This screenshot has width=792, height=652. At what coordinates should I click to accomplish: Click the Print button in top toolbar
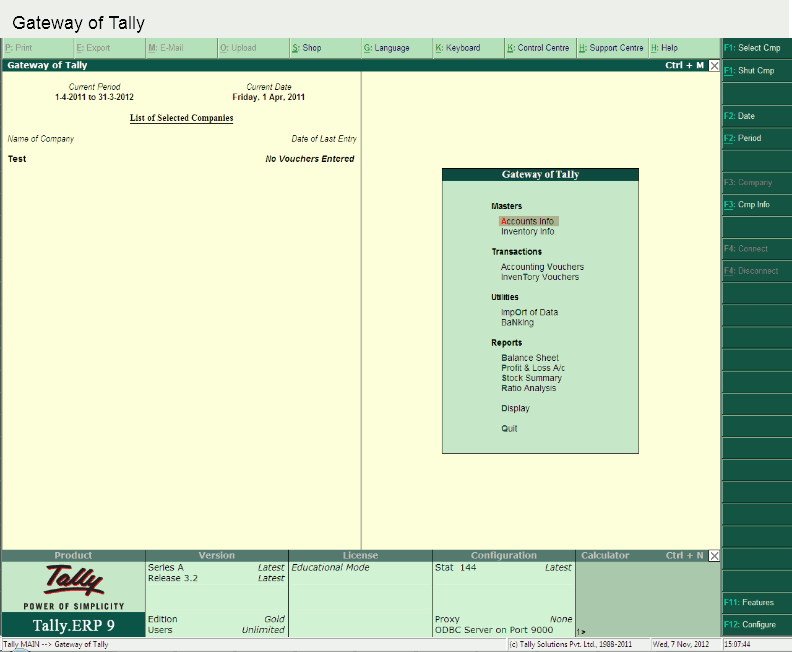pos(38,48)
